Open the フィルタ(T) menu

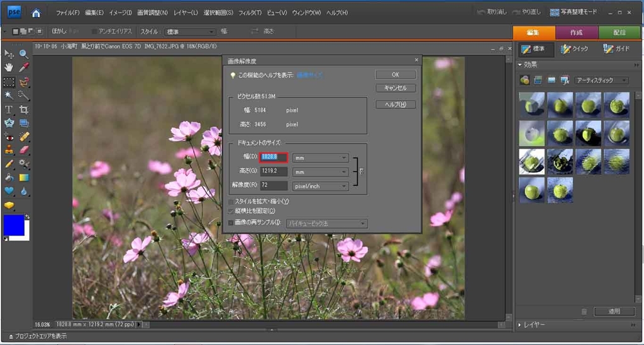pos(250,13)
